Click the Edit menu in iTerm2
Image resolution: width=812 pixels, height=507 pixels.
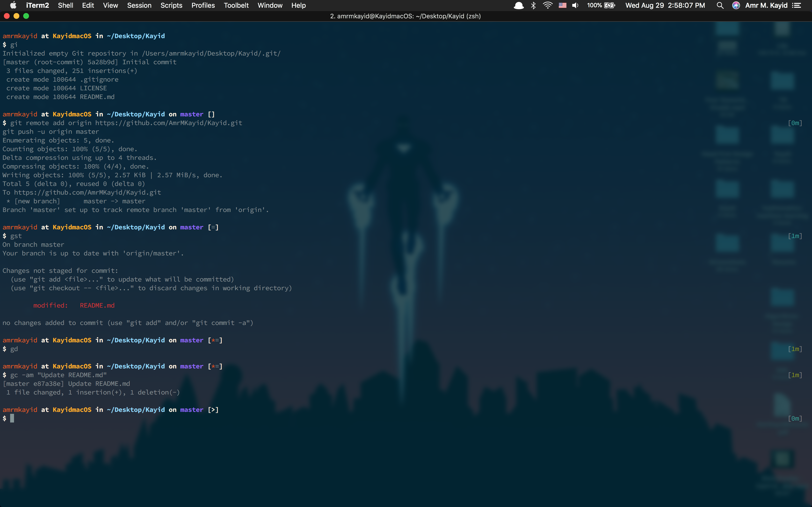[88, 5]
